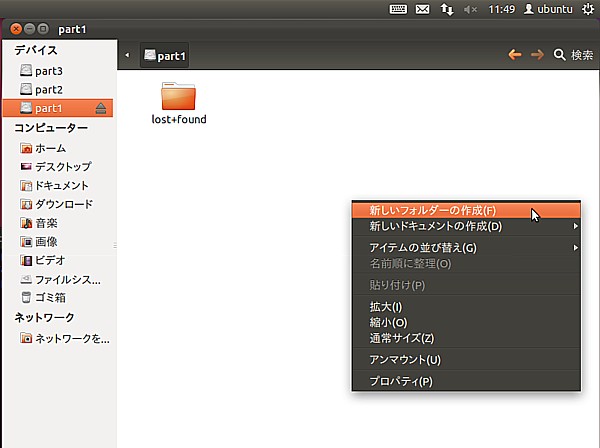Choose 通常サイズ(Z) from context menu
This screenshot has height=448, width=600.
pyautogui.click(x=466, y=338)
